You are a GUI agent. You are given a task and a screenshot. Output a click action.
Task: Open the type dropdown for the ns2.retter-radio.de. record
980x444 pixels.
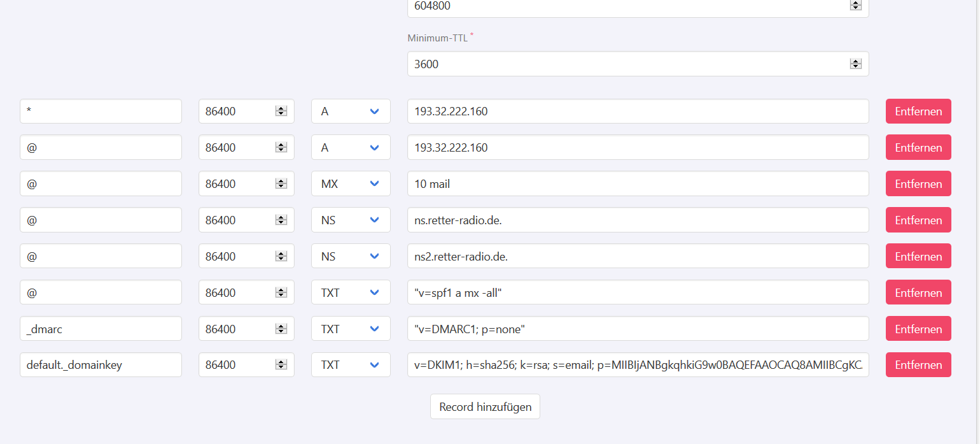351,257
